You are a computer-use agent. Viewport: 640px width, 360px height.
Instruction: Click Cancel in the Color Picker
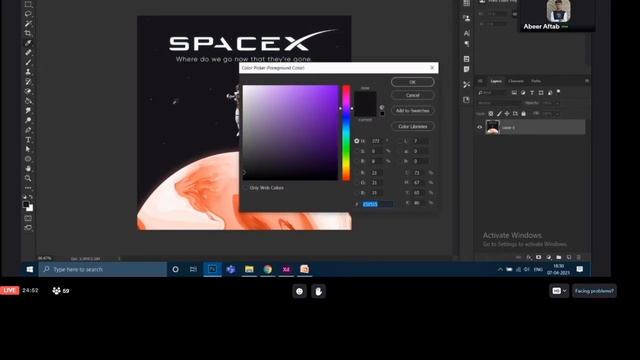[413, 95]
